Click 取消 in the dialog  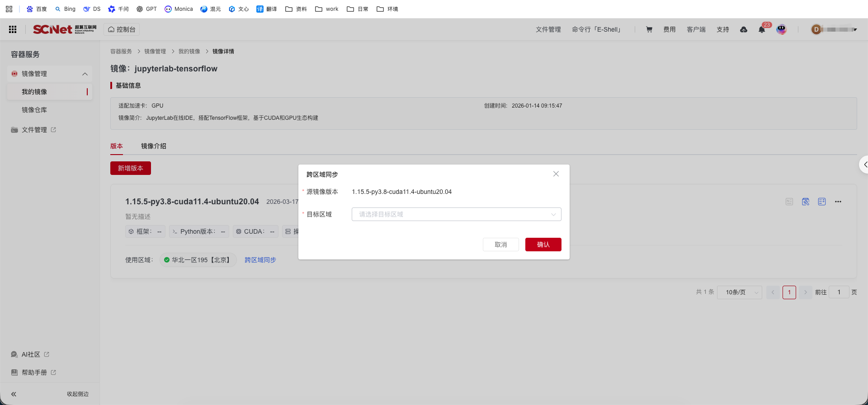click(501, 245)
